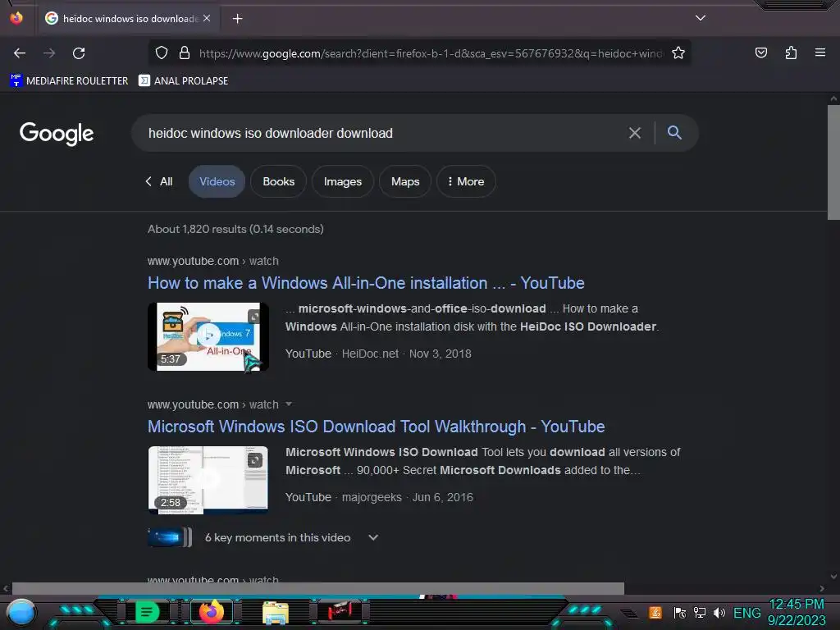Viewport: 840px width, 630px height.
Task: Click the forward navigation arrow
Action: tap(49, 53)
